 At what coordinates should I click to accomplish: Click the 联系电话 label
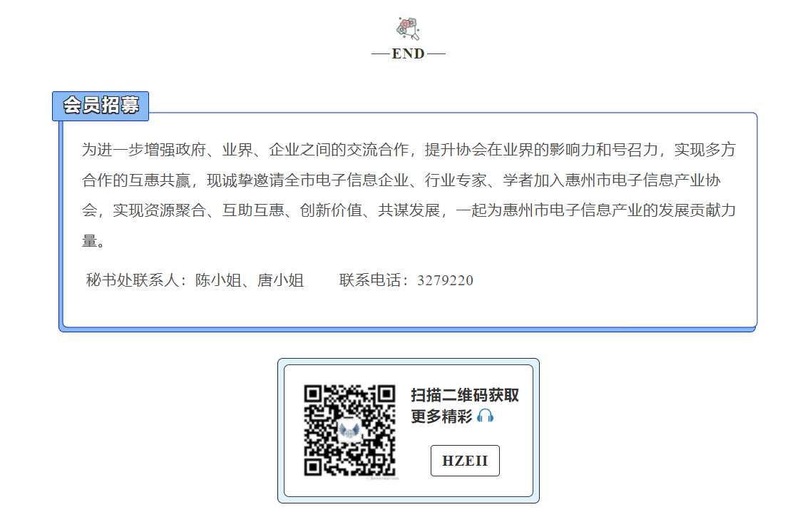pos(374,280)
